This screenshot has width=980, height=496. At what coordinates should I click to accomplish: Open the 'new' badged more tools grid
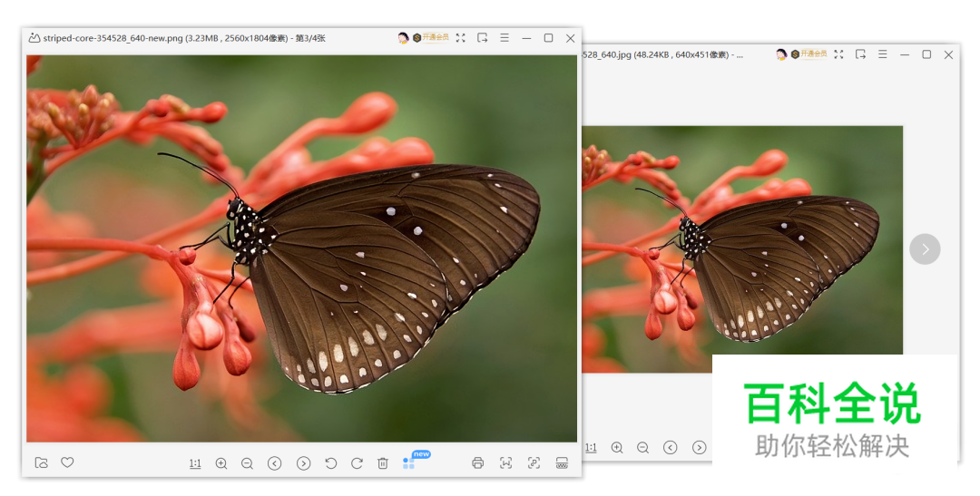click(x=409, y=462)
